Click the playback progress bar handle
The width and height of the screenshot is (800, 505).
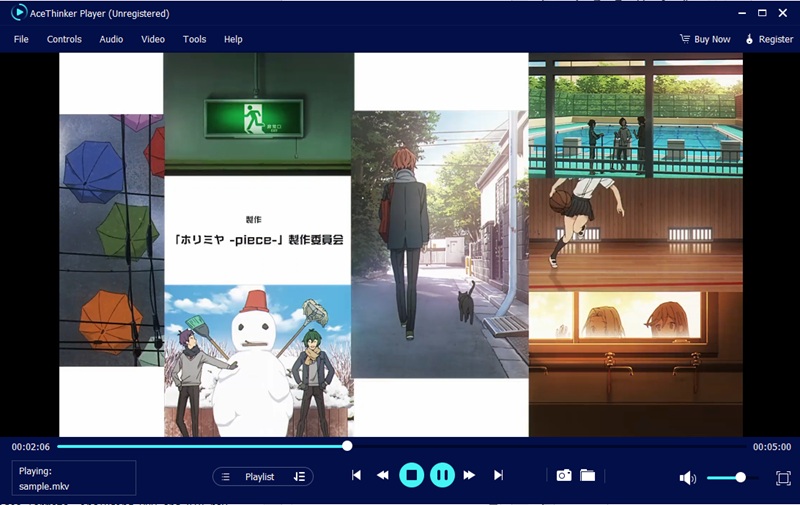pos(347,446)
